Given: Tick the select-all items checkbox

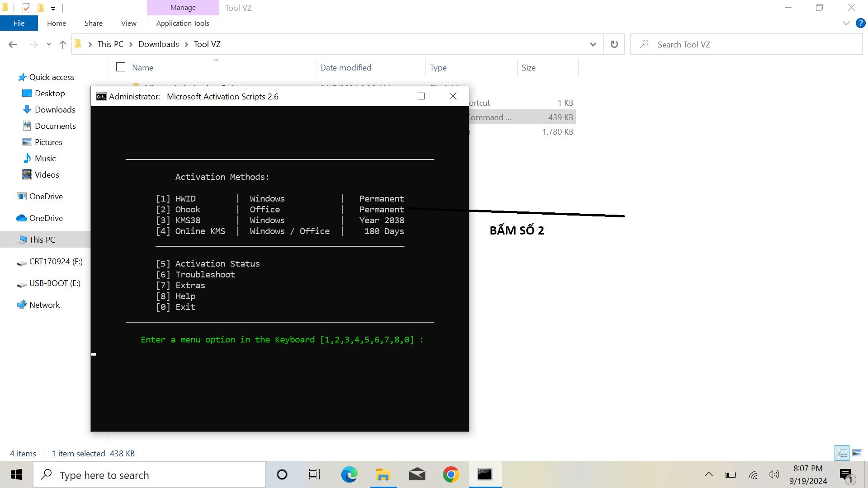Looking at the screenshot, I should point(121,67).
